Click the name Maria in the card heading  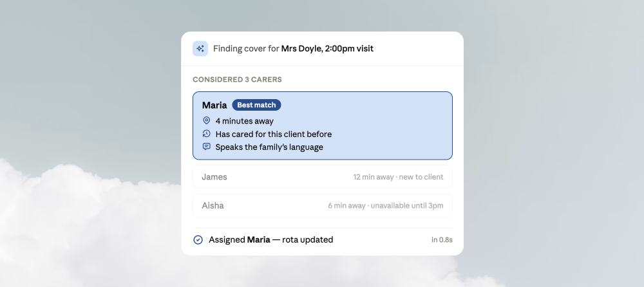click(214, 105)
